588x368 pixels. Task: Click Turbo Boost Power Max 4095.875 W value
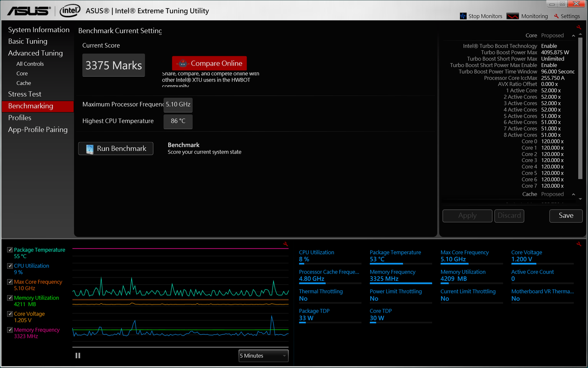pyautogui.click(x=555, y=52)
